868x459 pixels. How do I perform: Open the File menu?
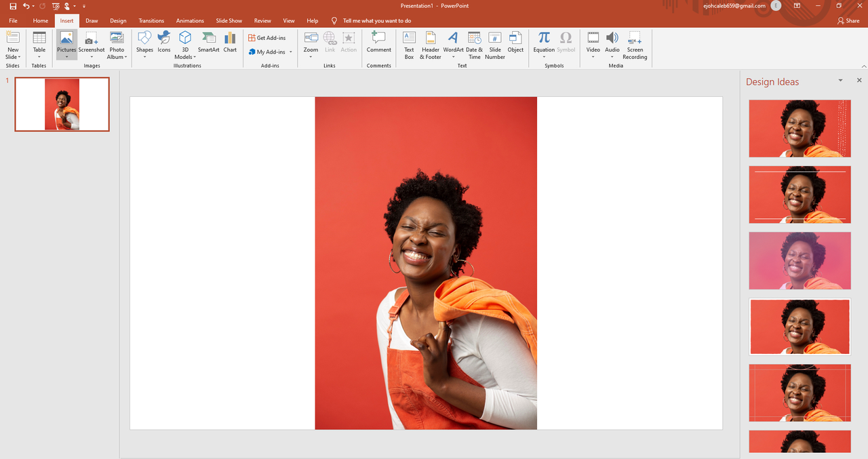pos(13,21)
